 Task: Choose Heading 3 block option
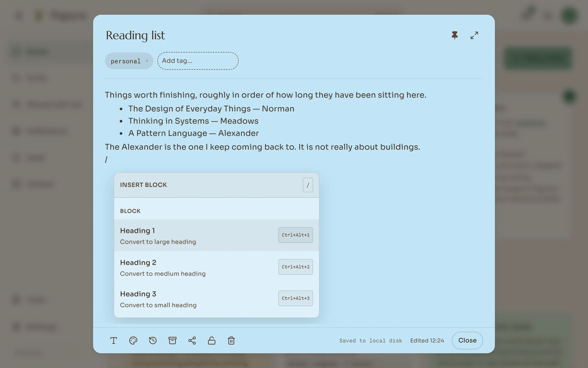(x=217, y=299)
